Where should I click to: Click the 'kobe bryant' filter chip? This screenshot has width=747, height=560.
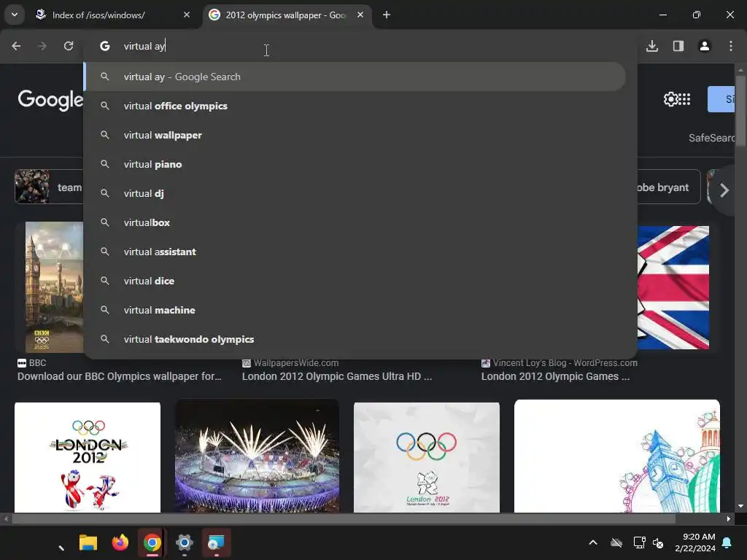669,187
